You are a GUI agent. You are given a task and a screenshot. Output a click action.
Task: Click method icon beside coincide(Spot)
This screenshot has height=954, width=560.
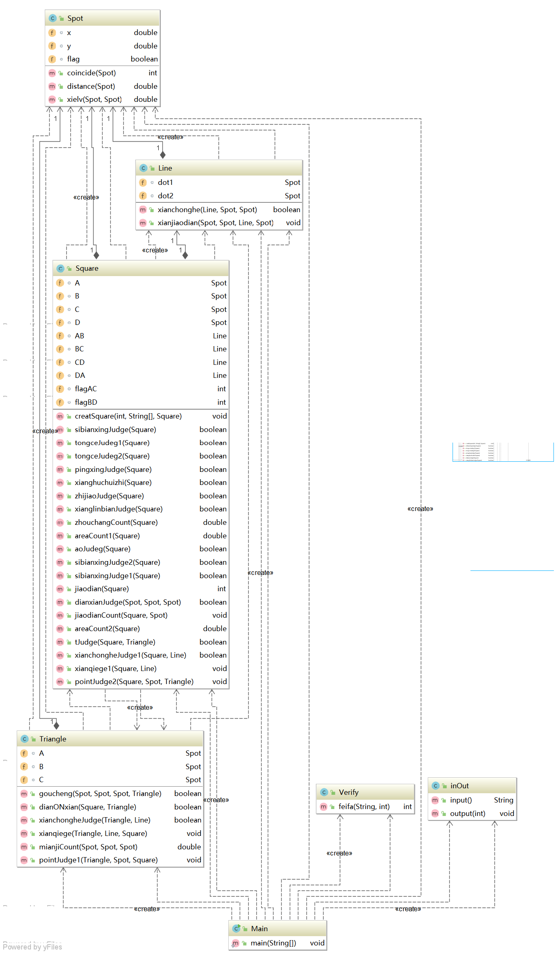click(x=52, y=73)
